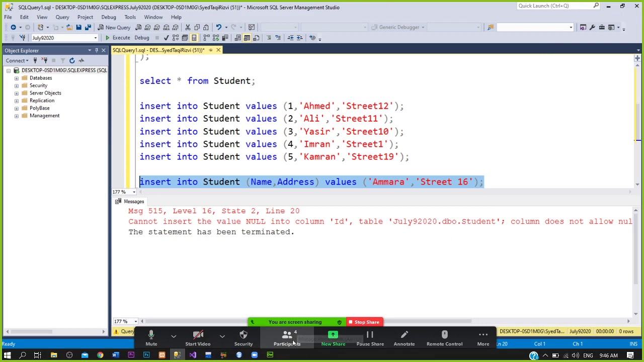Toggle Include Actual Execution Plan
The width and height of the screenshot is (644, 362).
[x=206, y=38]
